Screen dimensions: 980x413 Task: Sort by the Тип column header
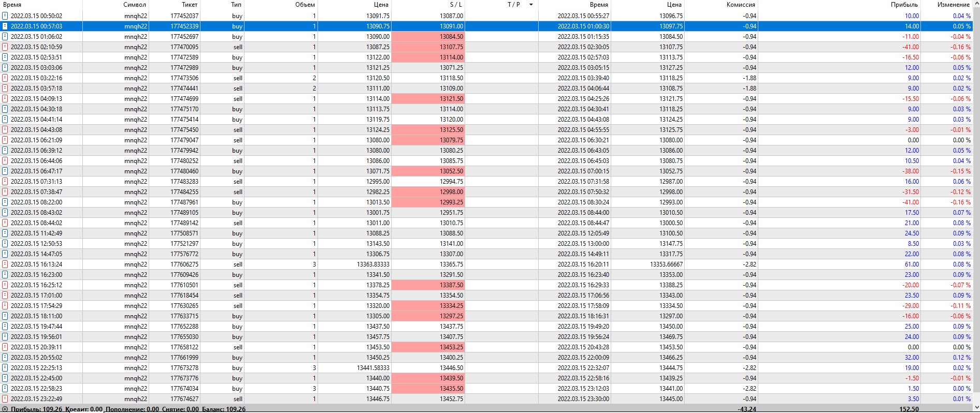(x=236, y=5)
